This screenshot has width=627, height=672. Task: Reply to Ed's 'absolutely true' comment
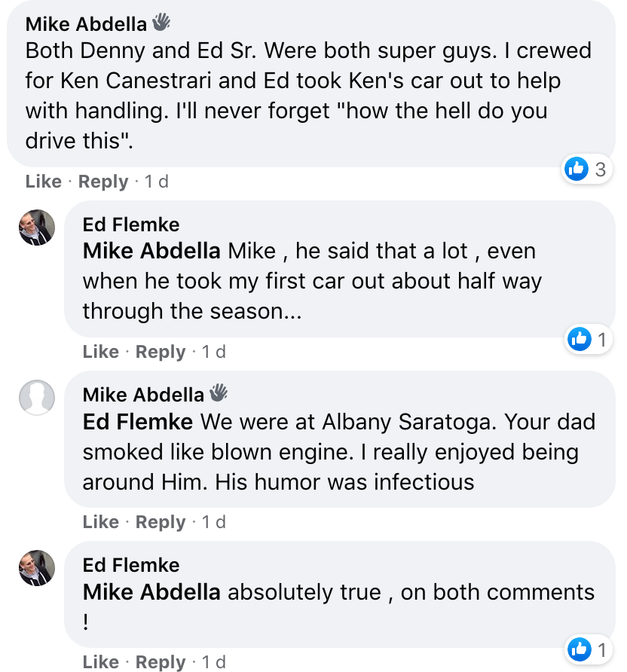161,662
